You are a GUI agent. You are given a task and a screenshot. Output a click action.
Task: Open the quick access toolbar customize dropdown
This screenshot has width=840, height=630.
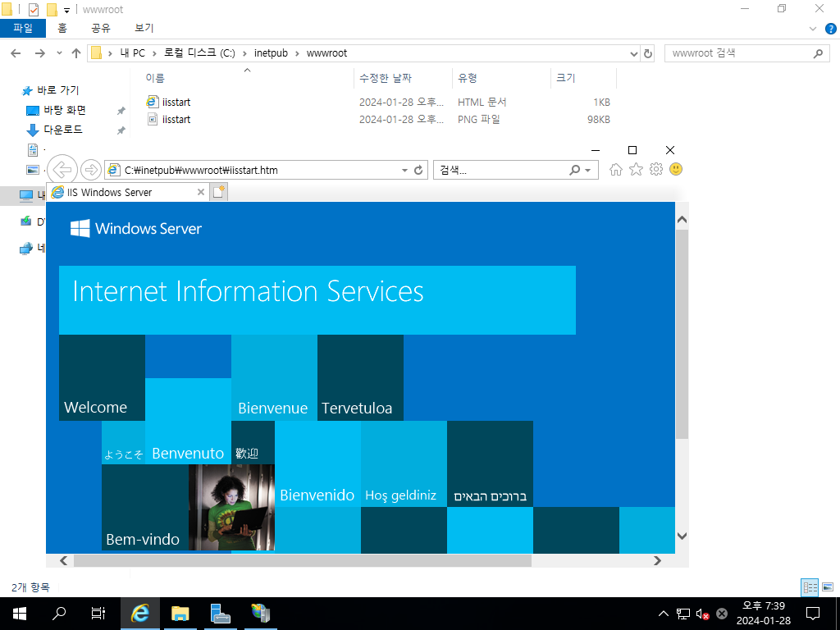point(67,10)
